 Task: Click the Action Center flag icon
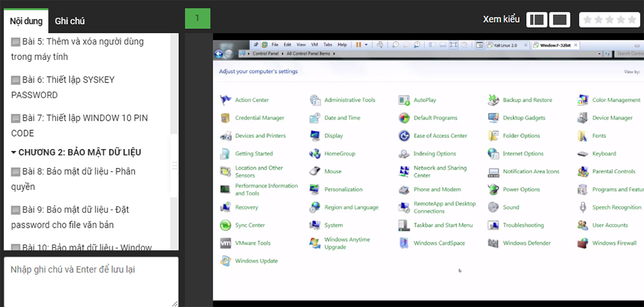click(x=225, y=100)
